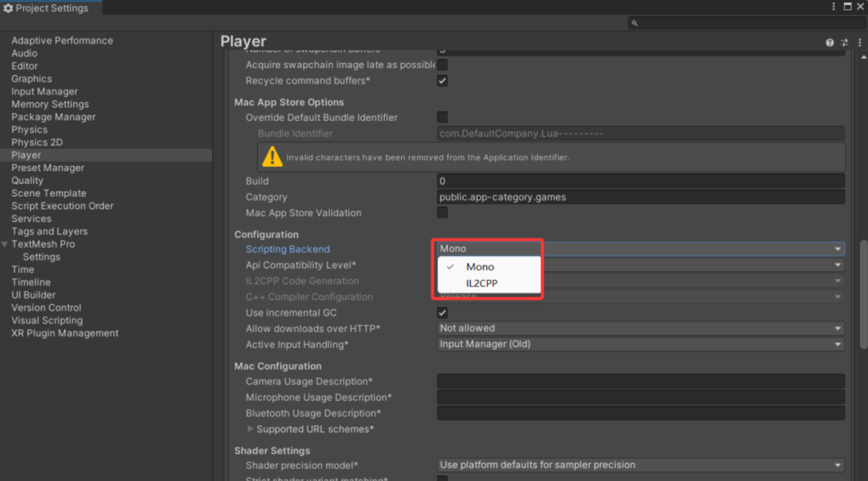Expand Supported URL schemes foldout
Viewport: 868px width, 481px height.
click(250, 429)
